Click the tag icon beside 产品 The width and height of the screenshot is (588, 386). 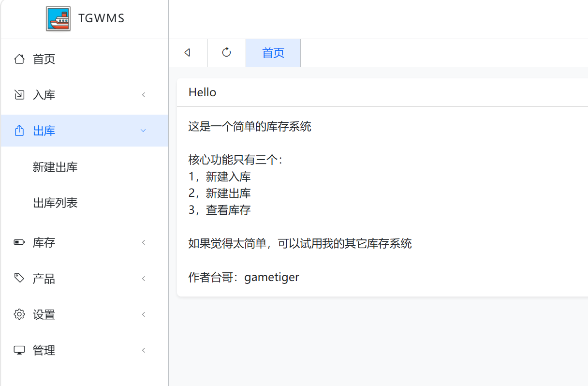[x=19, y=278]
